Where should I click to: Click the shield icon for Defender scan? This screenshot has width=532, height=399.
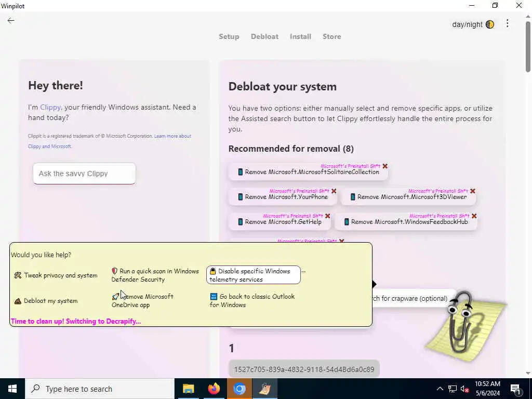point(114,271)
